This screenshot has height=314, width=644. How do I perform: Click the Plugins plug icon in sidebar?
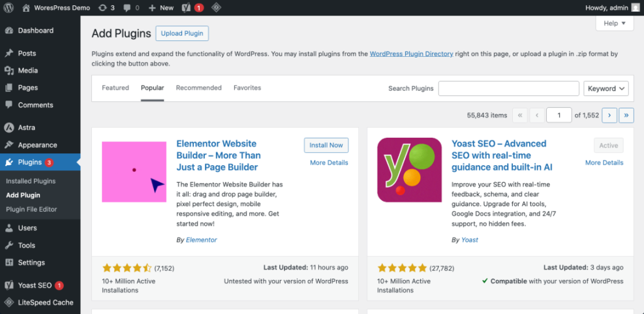(x=9, y=163)
